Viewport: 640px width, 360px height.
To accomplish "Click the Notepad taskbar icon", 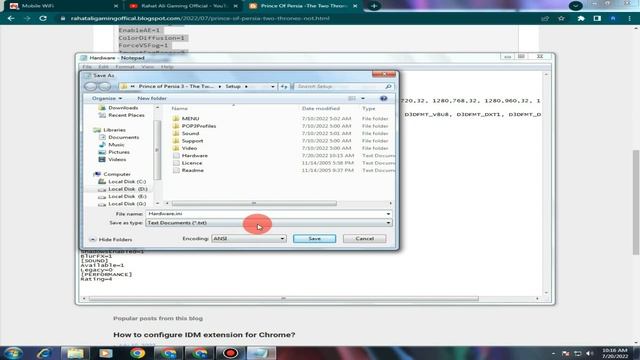I will pyautogui.click(x=261, y=353).
